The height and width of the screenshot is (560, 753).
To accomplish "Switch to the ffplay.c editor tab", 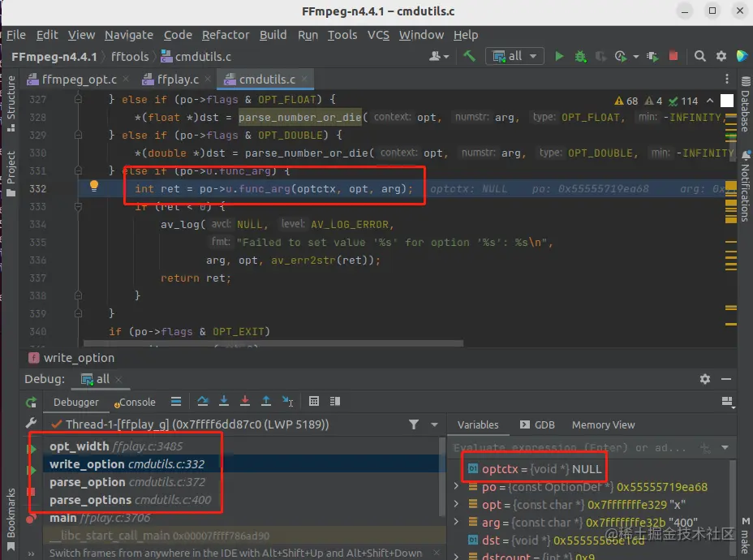I will 177,80.
